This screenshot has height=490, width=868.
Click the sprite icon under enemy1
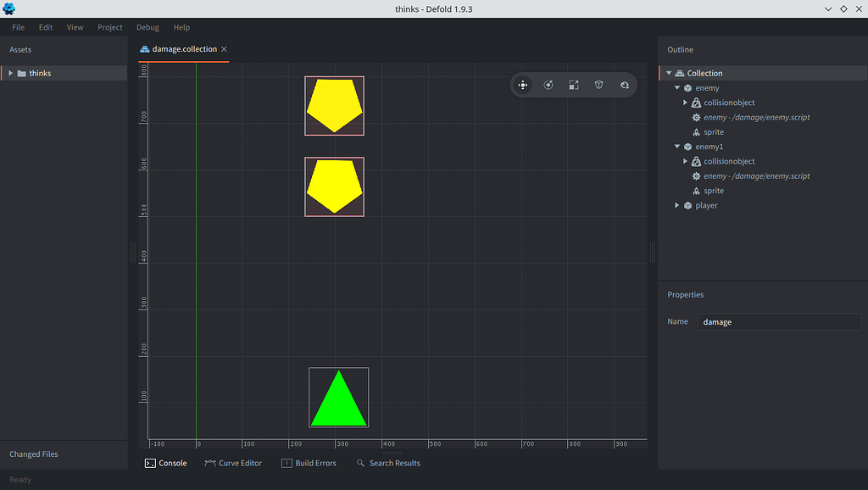696,190
